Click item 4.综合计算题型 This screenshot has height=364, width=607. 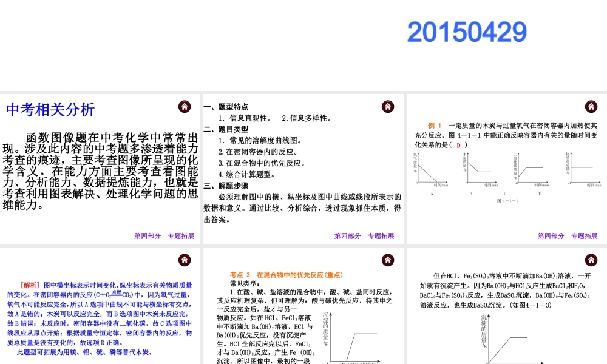[246, 175]
